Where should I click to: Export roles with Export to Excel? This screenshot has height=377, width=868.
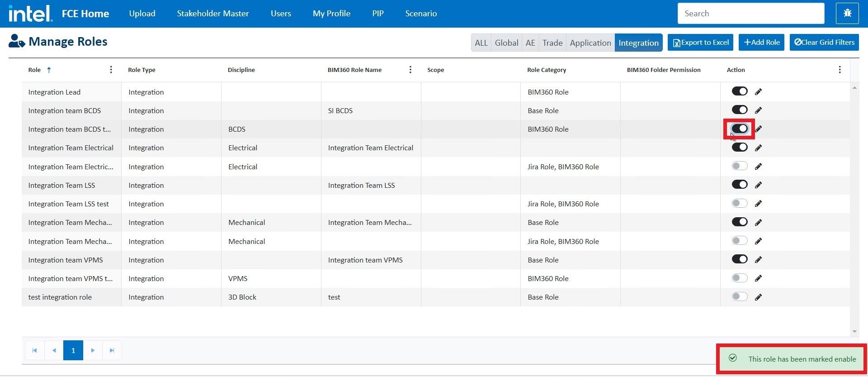[x=700, y=43]
